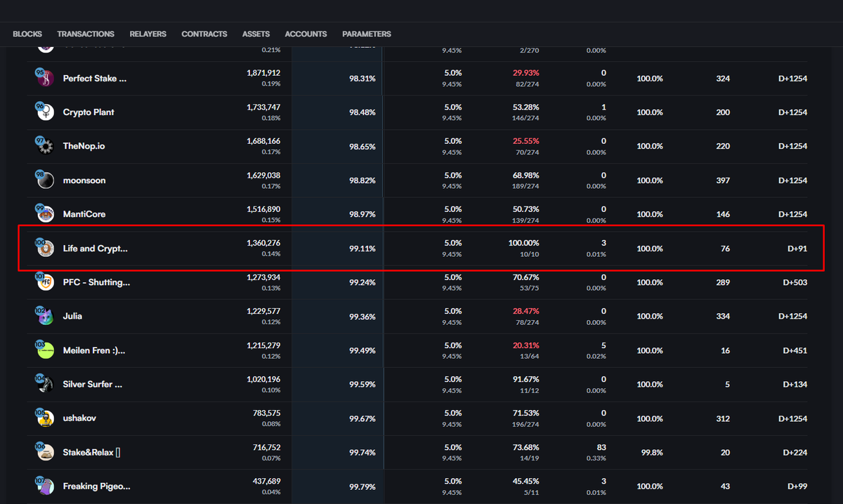Open the Stake&Relax validator name
Screen dimensions: 843x504
click(91, 452)
